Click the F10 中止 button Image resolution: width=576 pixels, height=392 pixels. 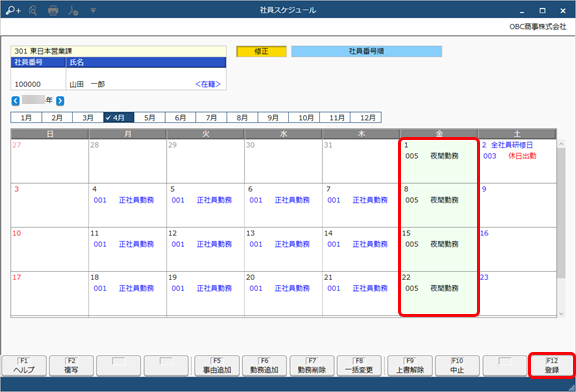(457, 366)
